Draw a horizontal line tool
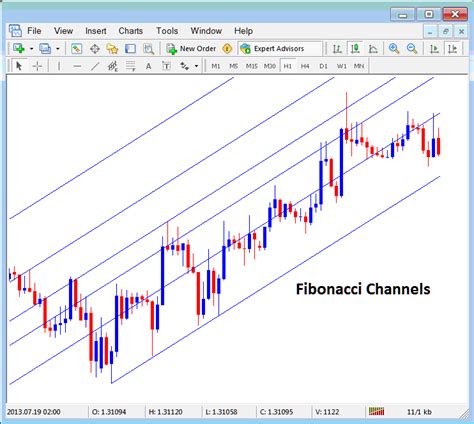This screenshot has width=474, height=424. coord(77,66)
